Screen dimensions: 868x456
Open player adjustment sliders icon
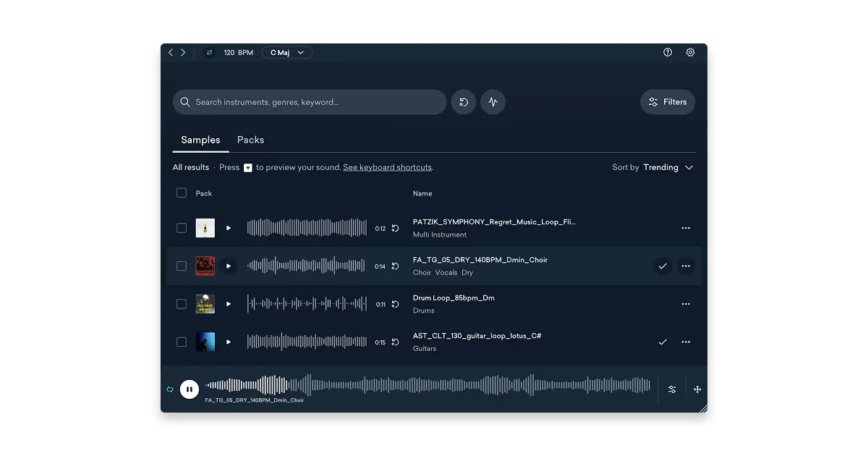(672, 389)
